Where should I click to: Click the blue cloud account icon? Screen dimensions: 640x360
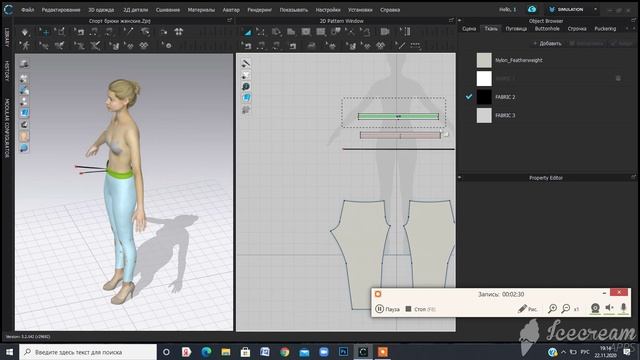[x=531, y=9]
